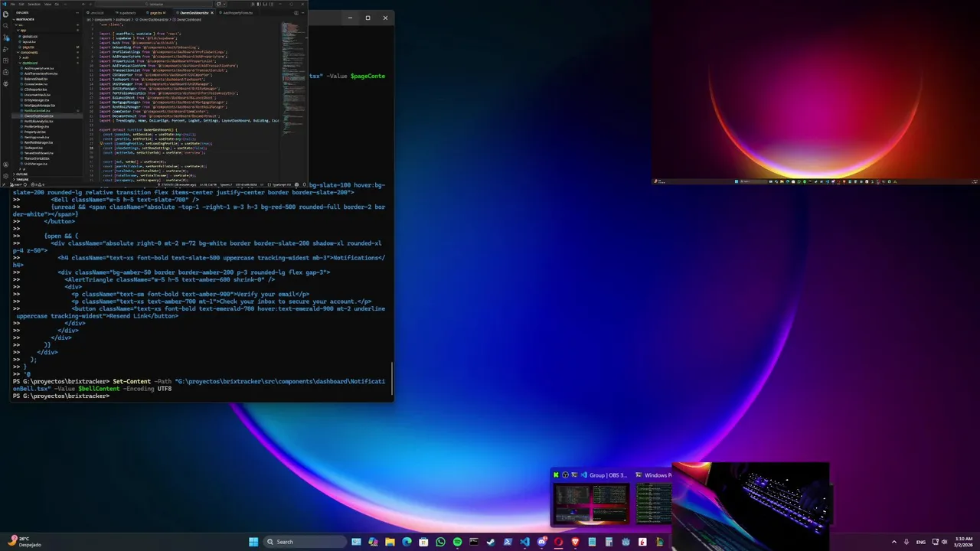
Task: Open the Extensions view in VS Code
Action: 5,60
